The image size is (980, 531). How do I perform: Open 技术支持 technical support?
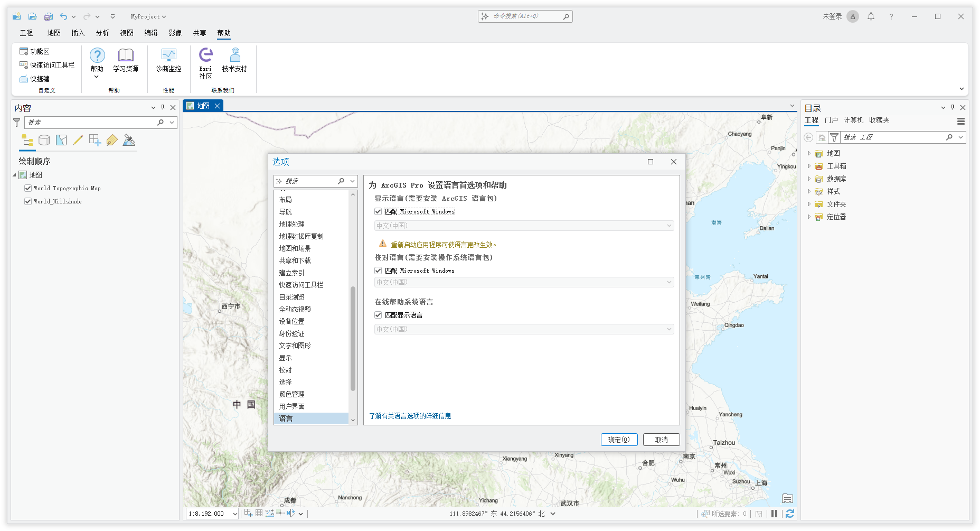(235, 60)
